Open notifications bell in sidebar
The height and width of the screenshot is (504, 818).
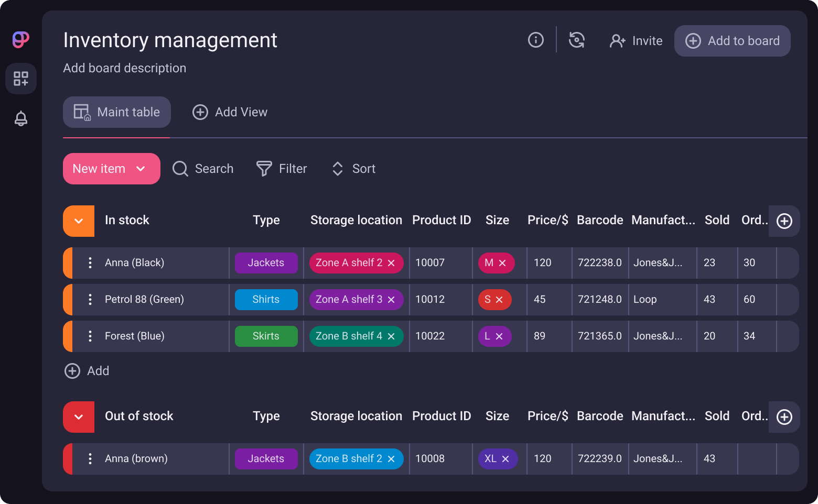[21, 118]
